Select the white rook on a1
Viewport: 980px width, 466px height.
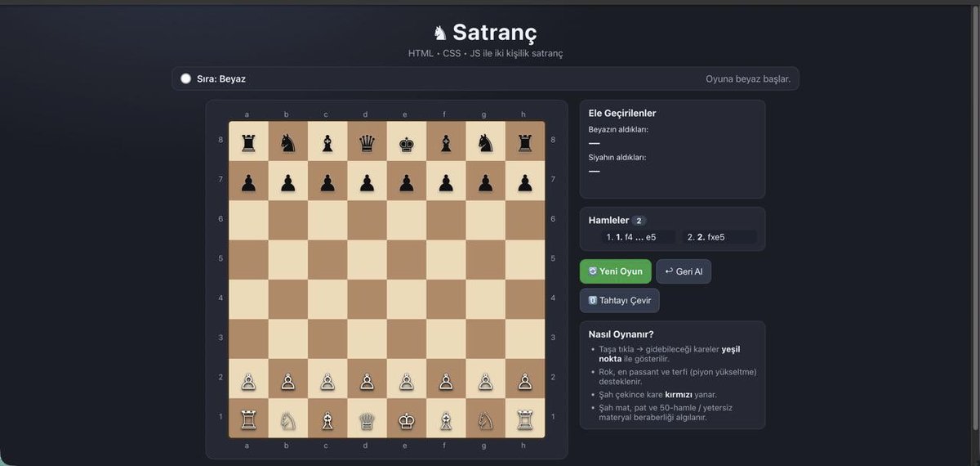pyautogui.click(x=248, y=420)
